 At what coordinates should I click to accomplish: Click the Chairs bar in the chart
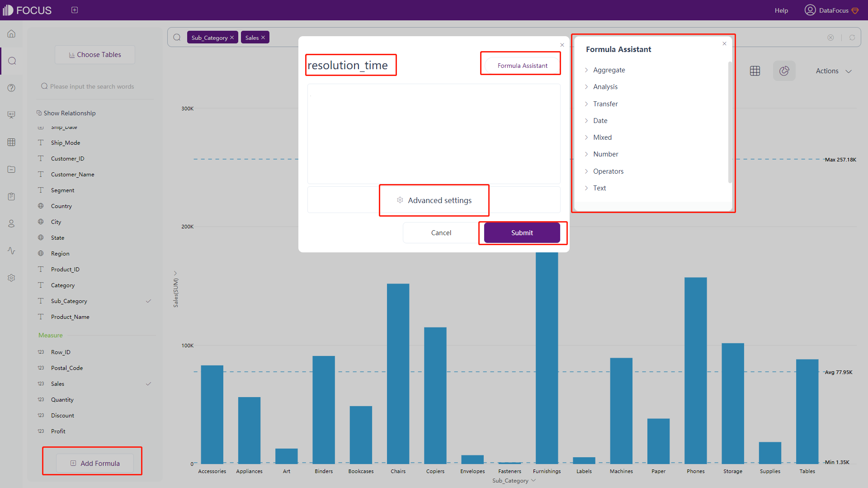pos(398,374)
